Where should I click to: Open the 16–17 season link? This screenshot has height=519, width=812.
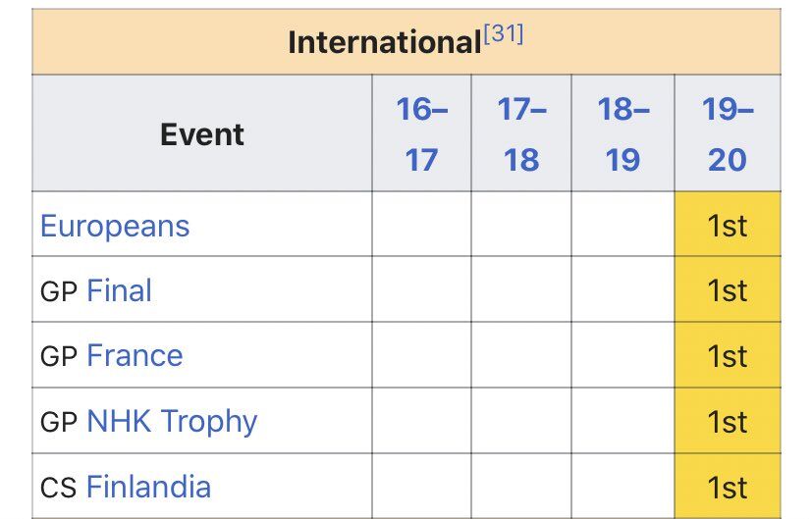pos(421,134)
